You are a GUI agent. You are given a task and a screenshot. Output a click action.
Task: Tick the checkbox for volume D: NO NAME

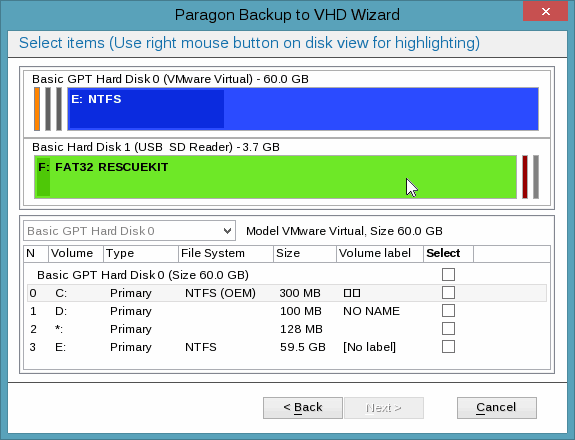point(448,311)
